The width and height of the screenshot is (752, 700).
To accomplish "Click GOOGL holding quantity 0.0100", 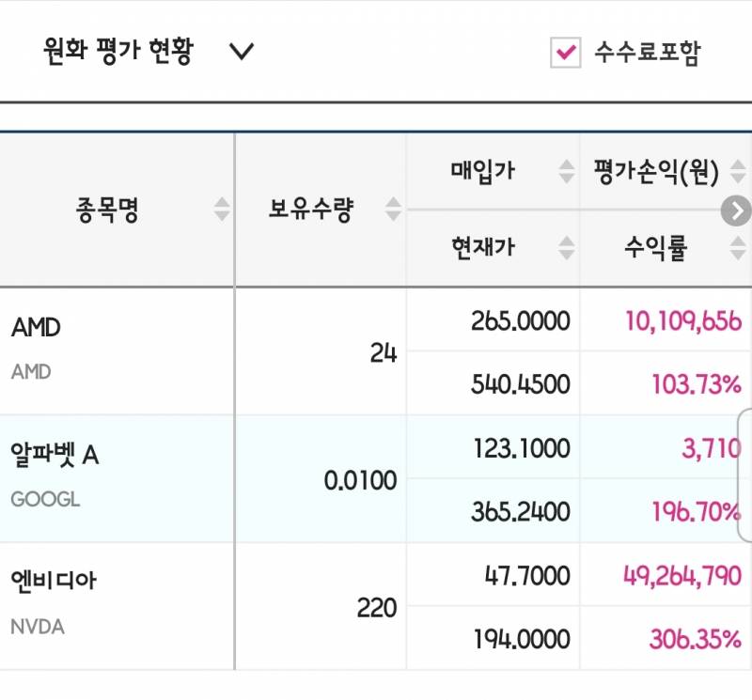I will click(x=360, y=481).
